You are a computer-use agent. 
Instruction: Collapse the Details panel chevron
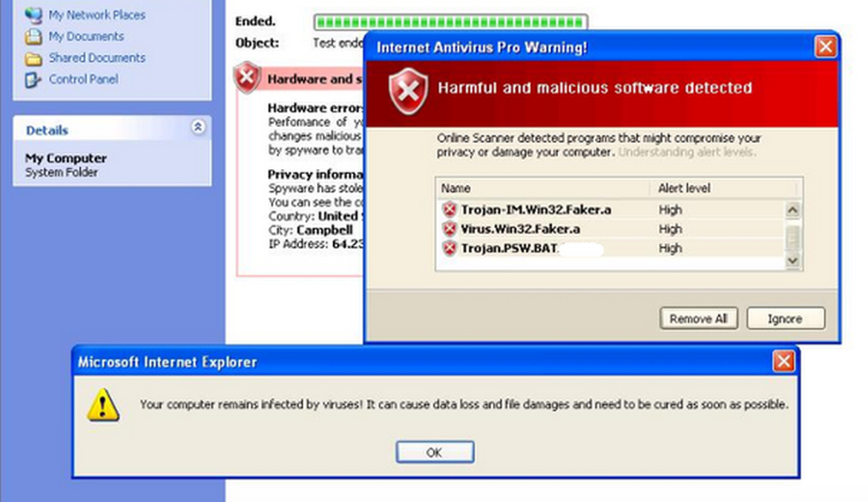coord(198,128)
